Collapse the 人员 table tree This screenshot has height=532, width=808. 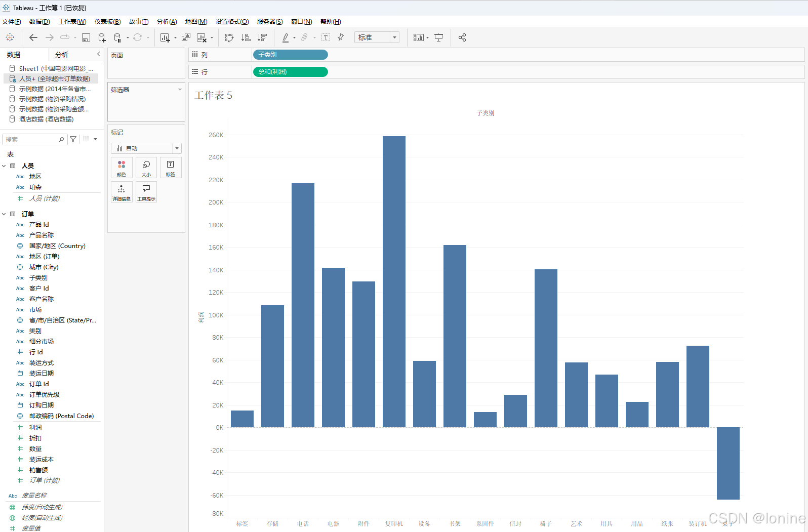tap(4, 166)
